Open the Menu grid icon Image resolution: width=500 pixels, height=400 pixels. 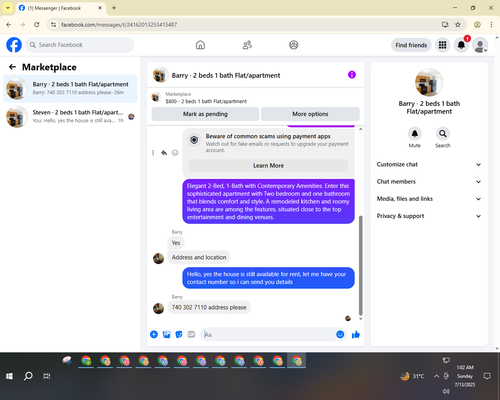click(442, 45)
